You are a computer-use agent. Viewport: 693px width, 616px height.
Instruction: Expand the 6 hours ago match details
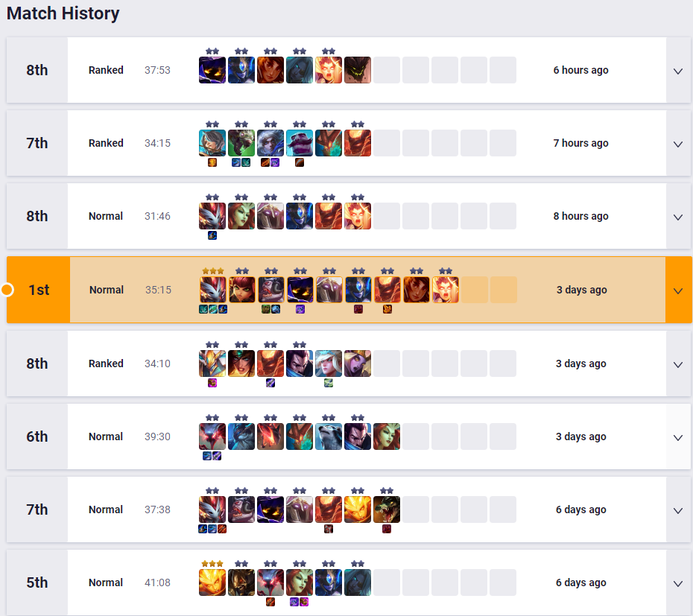pos(678,71)
